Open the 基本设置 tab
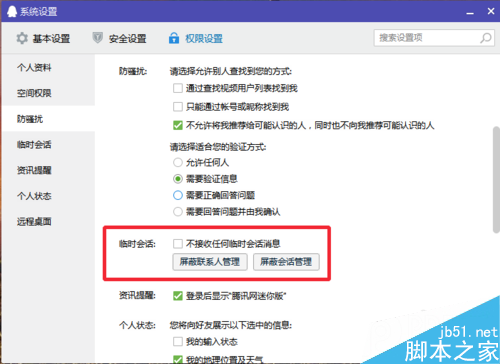The width and height of the screenshot is (500, 364). coord(43,39)
